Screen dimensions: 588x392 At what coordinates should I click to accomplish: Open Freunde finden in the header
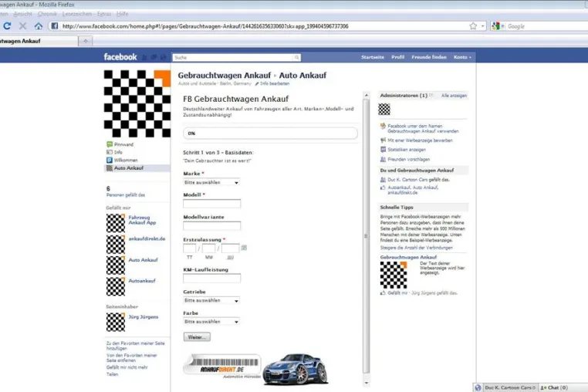tap(429, 57)
